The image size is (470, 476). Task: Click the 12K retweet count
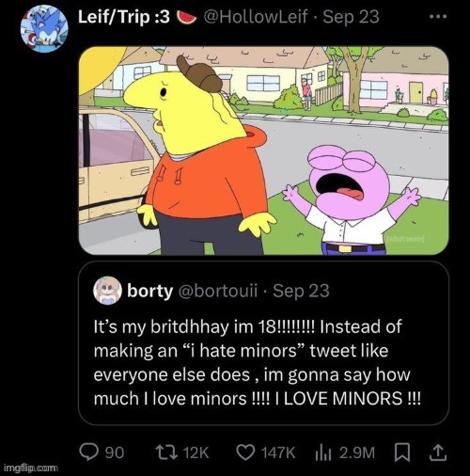[196, 452]
